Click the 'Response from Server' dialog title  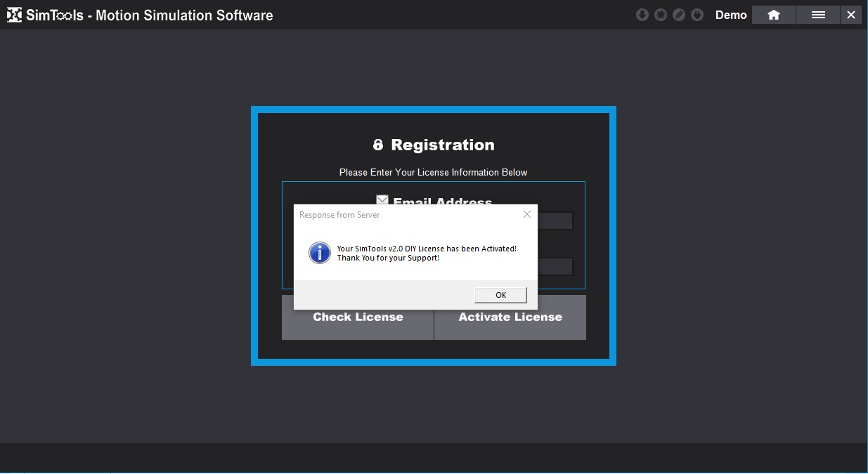(x=339, y=215)
